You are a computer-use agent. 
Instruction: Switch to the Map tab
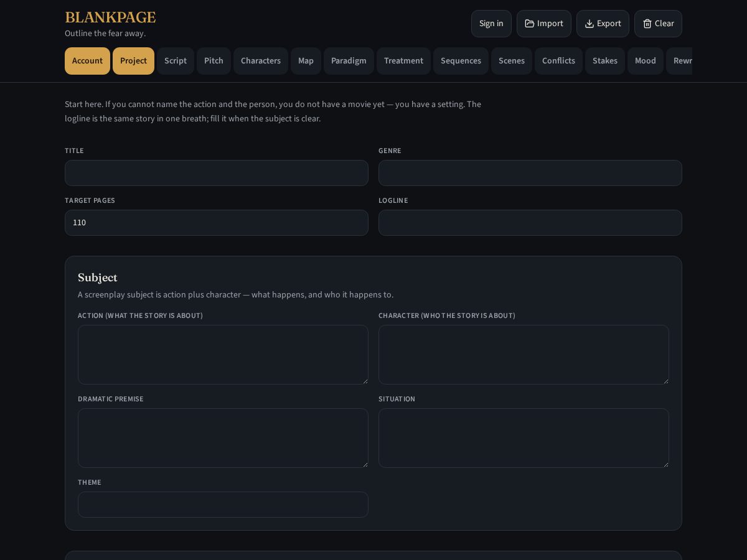pos(306,61)
